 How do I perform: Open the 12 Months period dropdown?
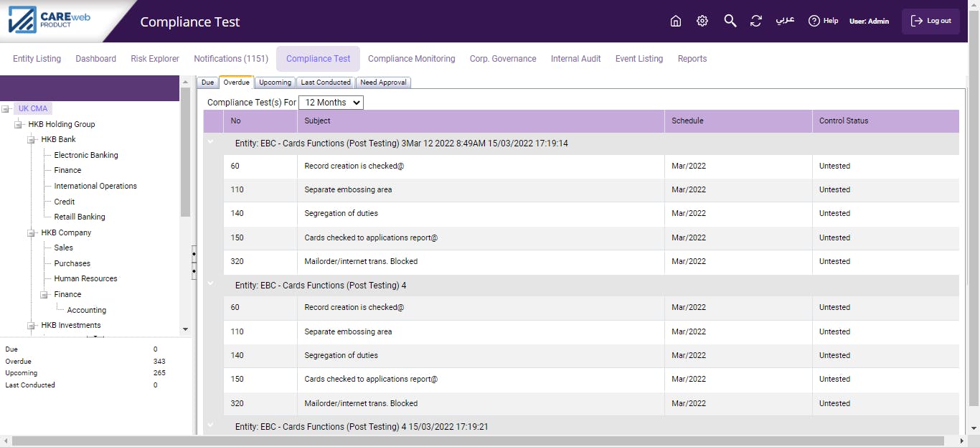(331, 103)
